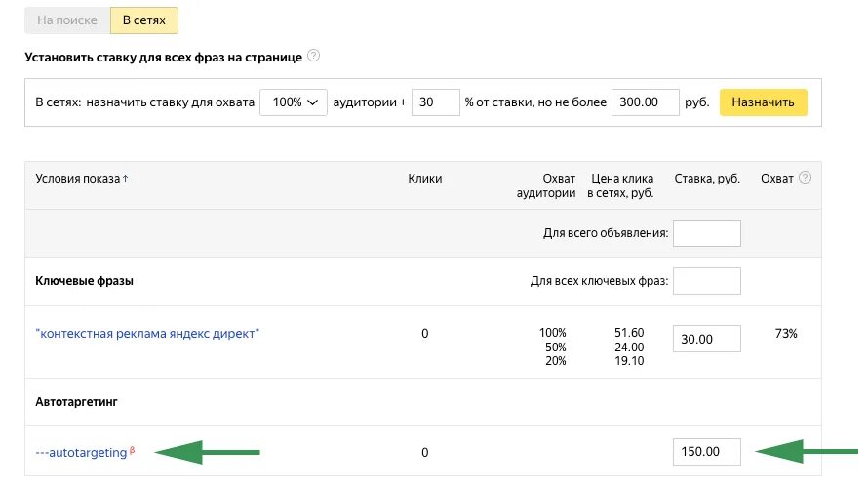868x491 pixels.
Task: Switch to the "На поиске" tab
Action: click(67, 20)
